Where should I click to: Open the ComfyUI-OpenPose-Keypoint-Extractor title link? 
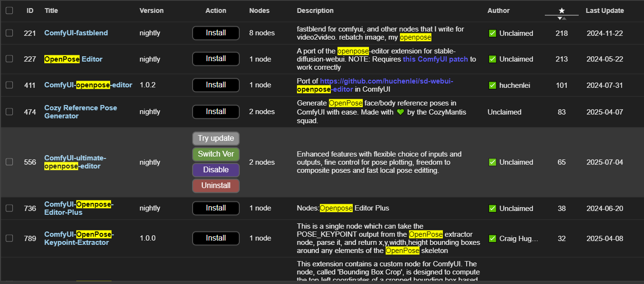79,238
